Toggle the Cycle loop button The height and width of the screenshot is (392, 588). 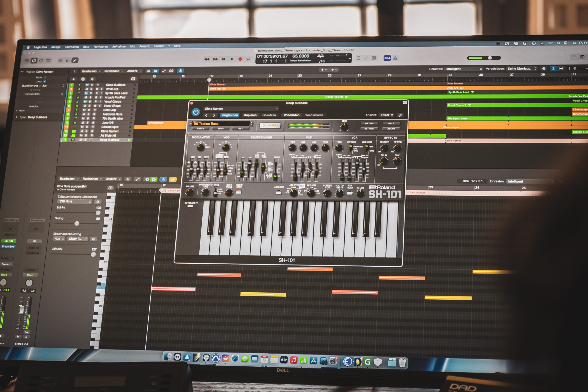click(x=248, y=59)
